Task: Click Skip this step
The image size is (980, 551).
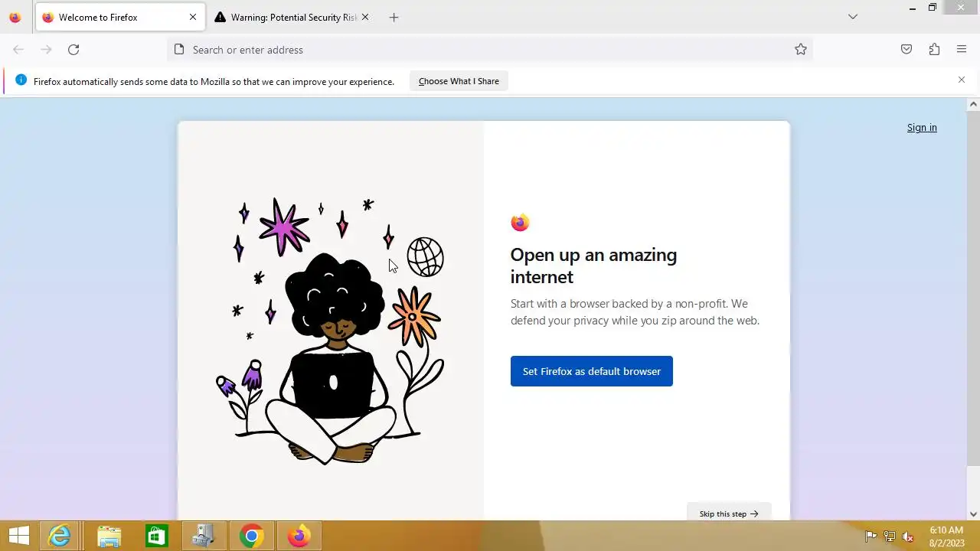Action: click(729, 514)
